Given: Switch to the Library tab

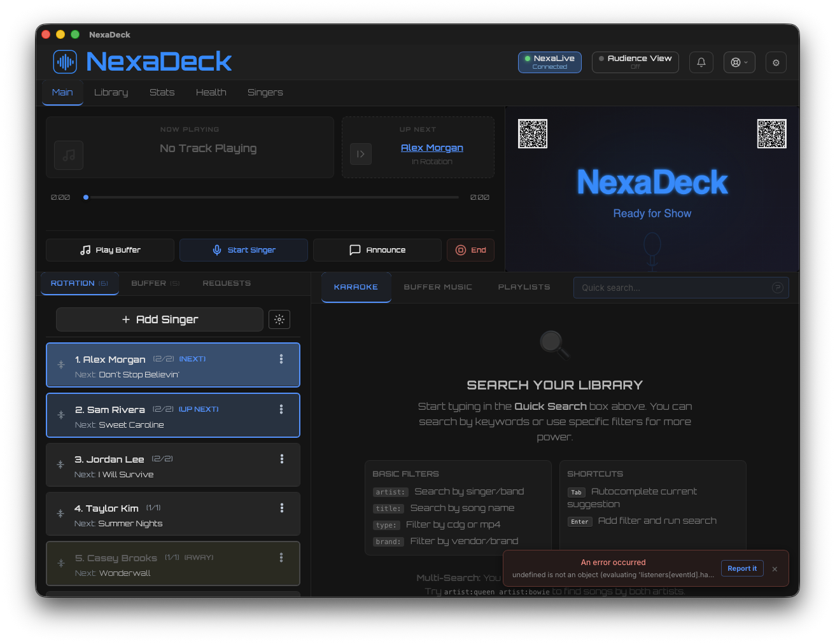Looking at the screenshot, I should tap(111, 92).
